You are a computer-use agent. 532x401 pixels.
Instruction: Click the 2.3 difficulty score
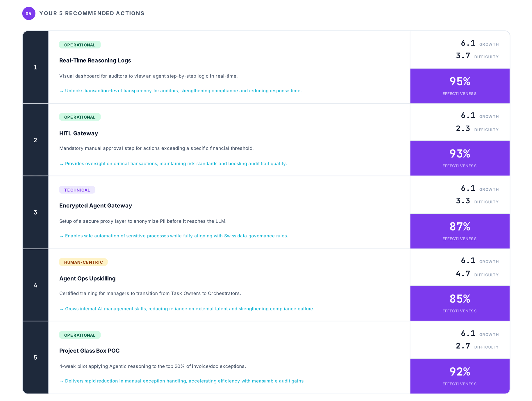463,129
